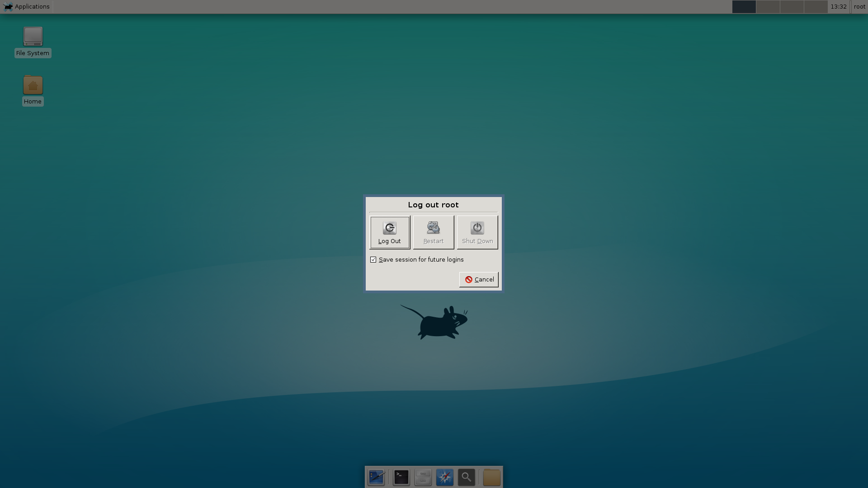This screenshot has width=868, height=488.
Task: Switch to the fourth workspace
Action: click(x=816, y=6)
